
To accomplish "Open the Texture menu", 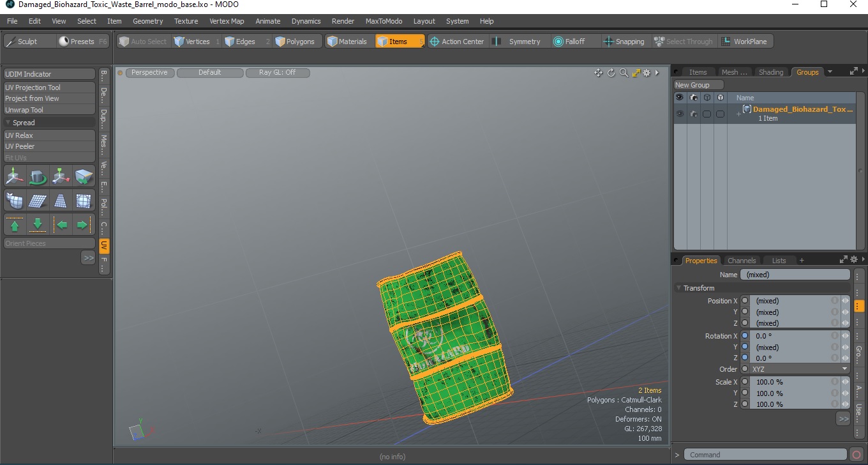I will (x=186, y=21).
